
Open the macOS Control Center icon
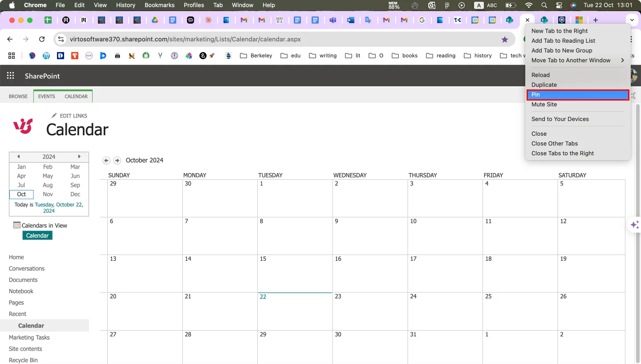coord(559,5)
